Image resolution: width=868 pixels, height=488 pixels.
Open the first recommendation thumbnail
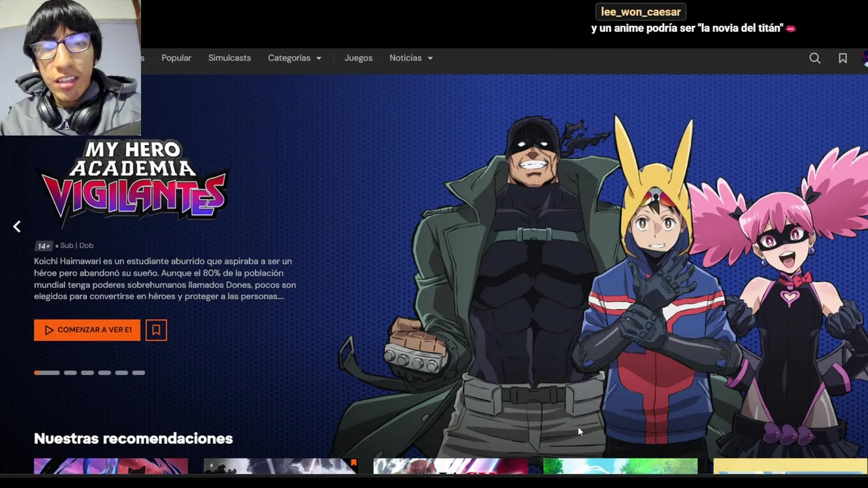[x=111, y=466]
